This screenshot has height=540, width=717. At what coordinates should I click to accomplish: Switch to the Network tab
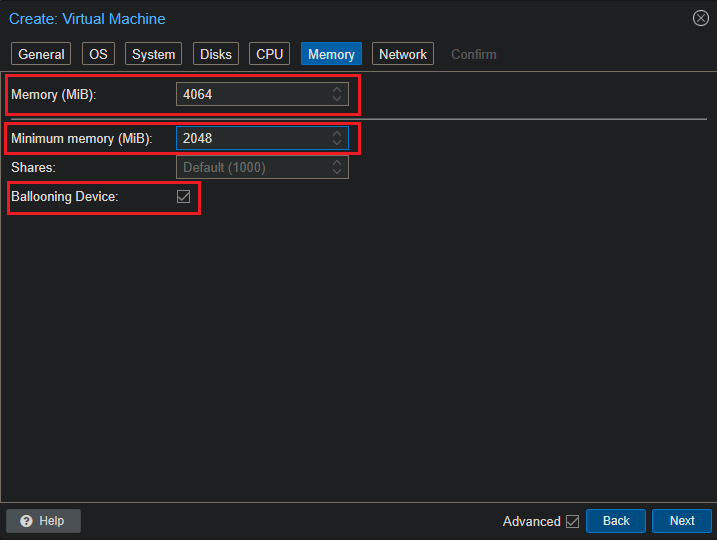[402, 54]
